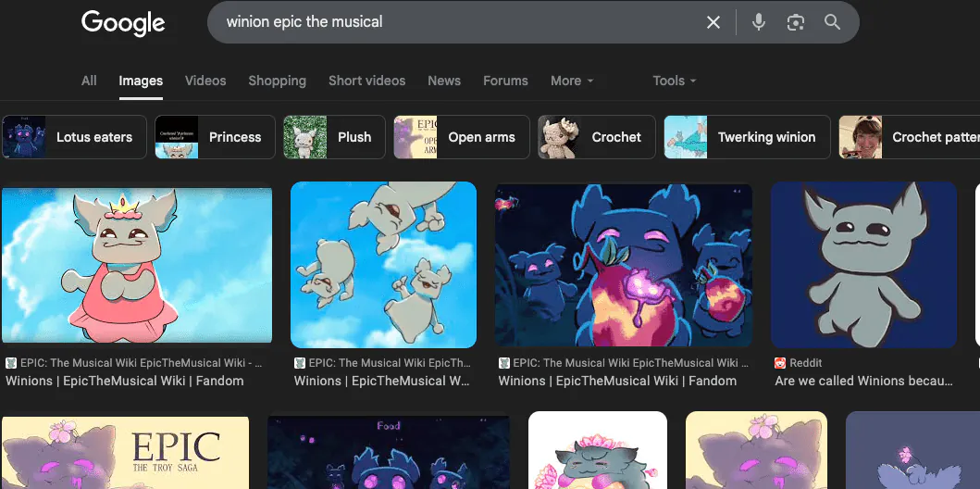This screenshot has height=489, width=980.
Task: Click 'EPIC: The Musical Wiki EpicTh...' source text
Action: click(390, 363)
